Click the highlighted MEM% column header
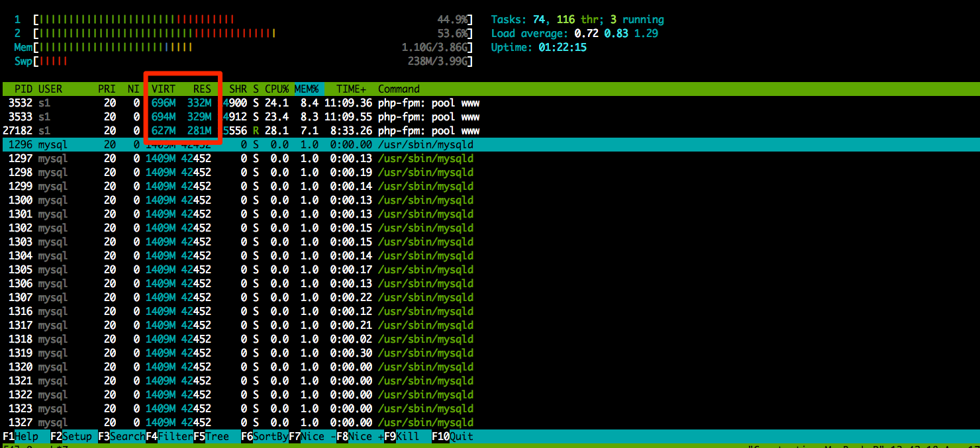This screenshot has height=448, width=980. pos(307,89)
